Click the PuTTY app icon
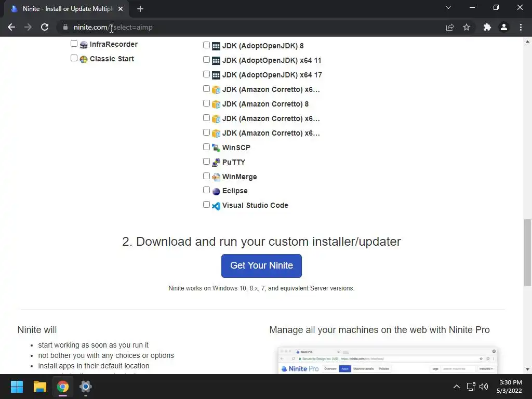Screen dimensions: 532x399 [216, 163]
